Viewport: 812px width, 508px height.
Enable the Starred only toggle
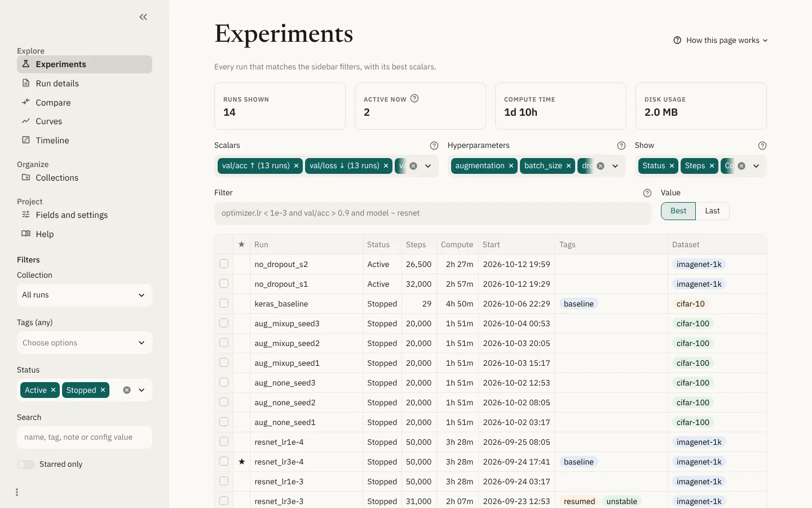coord(26,465)
